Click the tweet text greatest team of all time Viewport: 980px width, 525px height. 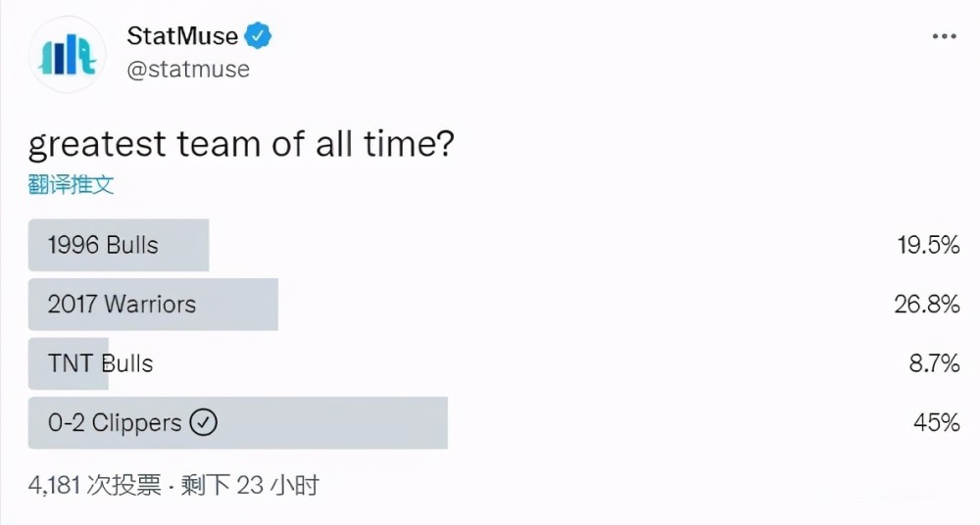[241, 144]
